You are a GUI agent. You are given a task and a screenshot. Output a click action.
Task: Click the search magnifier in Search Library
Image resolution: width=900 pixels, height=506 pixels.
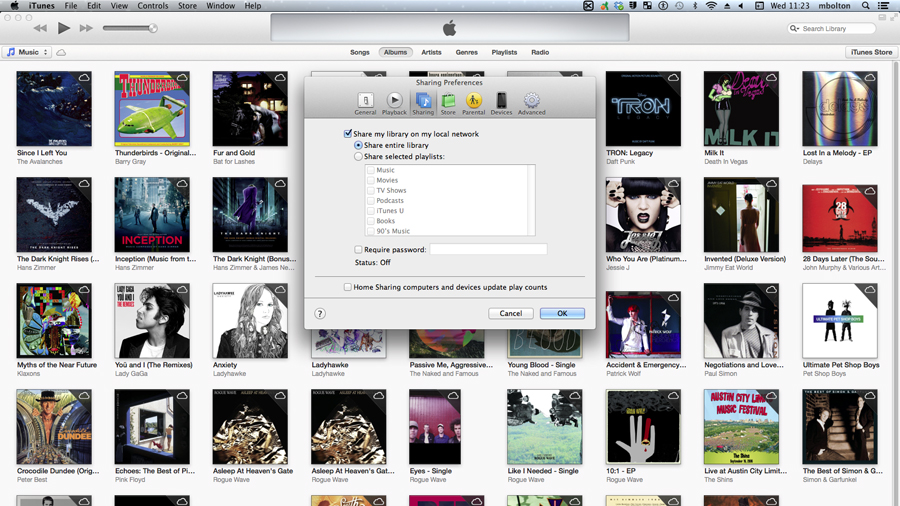click(794, 28)
